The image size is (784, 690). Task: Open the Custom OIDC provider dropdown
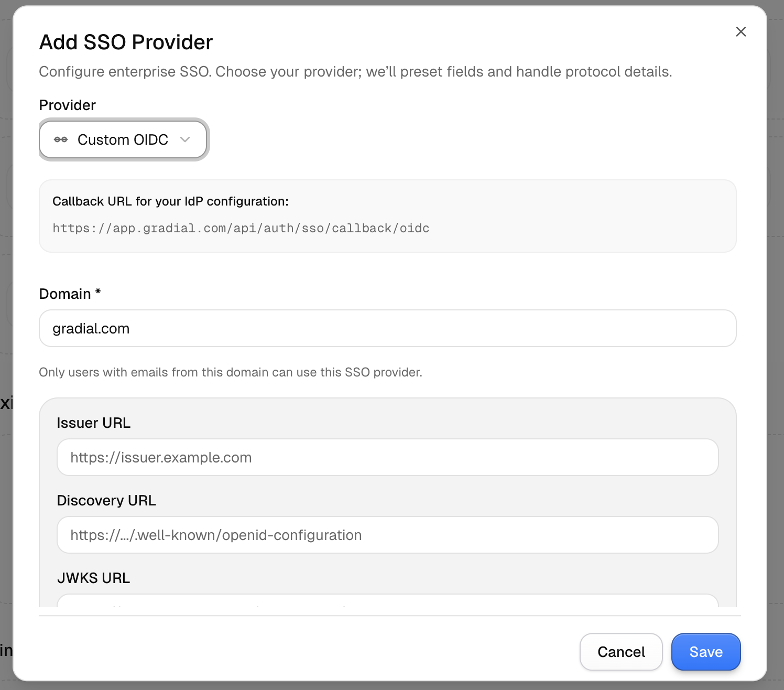click(123, 139)
